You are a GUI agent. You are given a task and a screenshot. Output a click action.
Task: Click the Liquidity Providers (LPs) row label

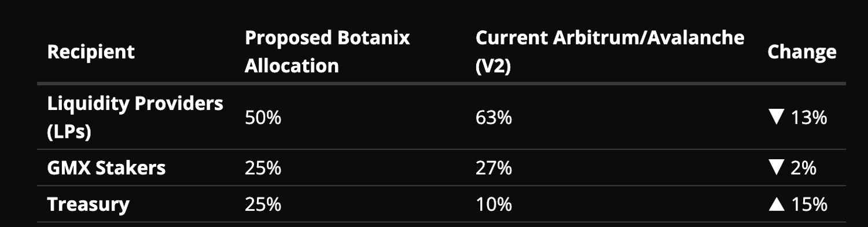coord(135,118)
